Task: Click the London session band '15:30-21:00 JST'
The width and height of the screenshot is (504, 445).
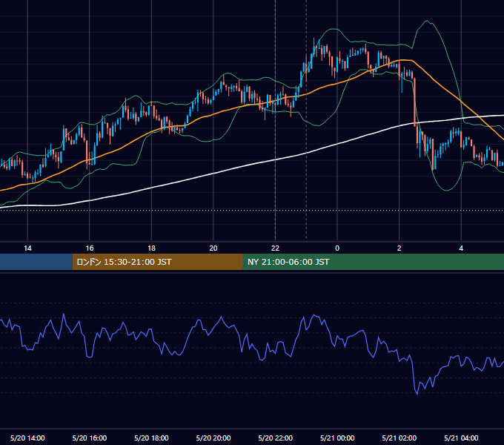Action: click(157, 262)
